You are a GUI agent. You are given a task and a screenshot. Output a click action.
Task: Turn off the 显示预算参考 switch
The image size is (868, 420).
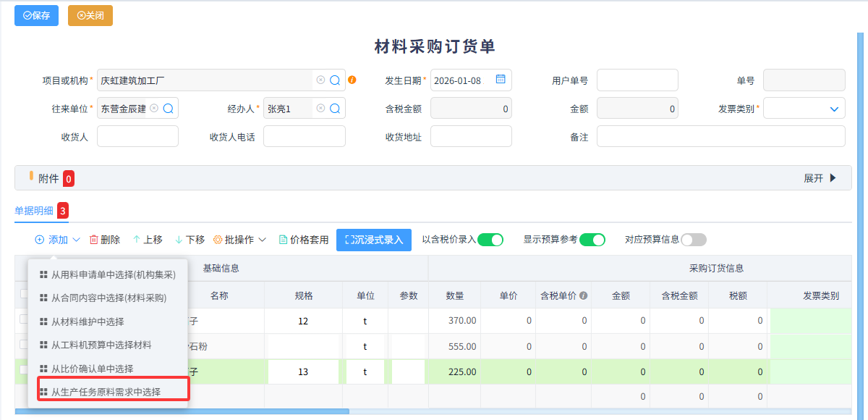click(x=592, y=239)
